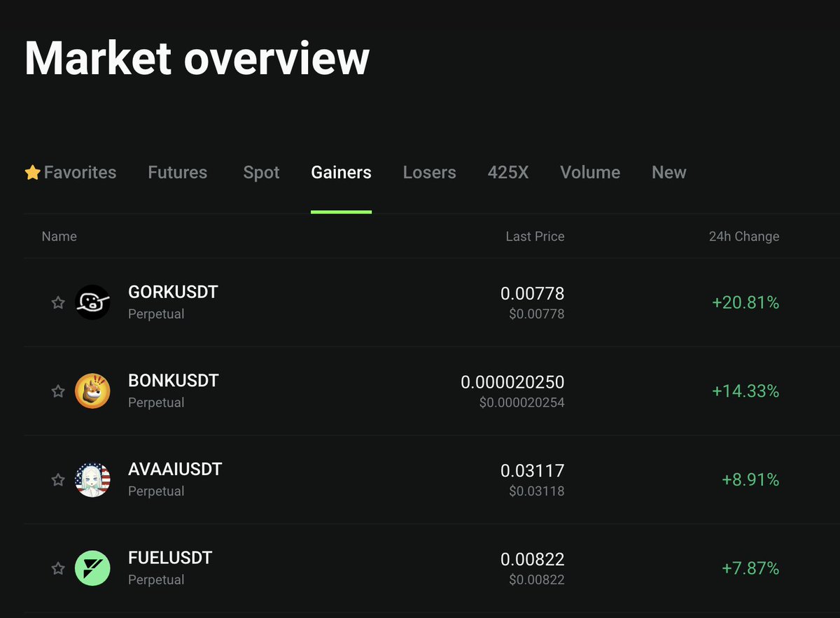Click the +20.81% change value

click(x=745, y=302)
